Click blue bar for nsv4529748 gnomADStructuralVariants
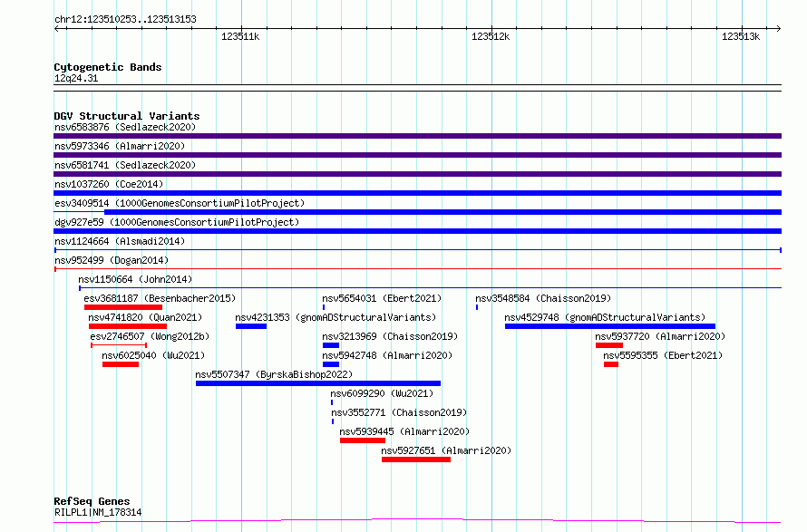 [610, 326]
